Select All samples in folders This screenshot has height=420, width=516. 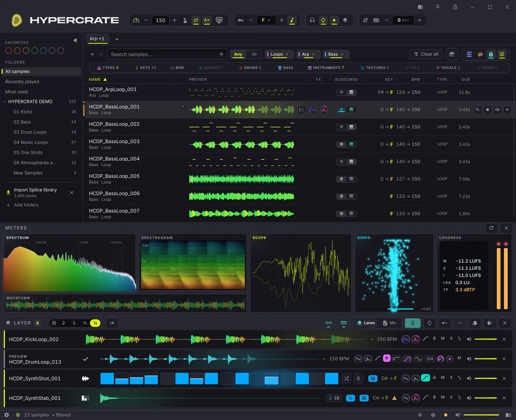(x=41, y=72)
